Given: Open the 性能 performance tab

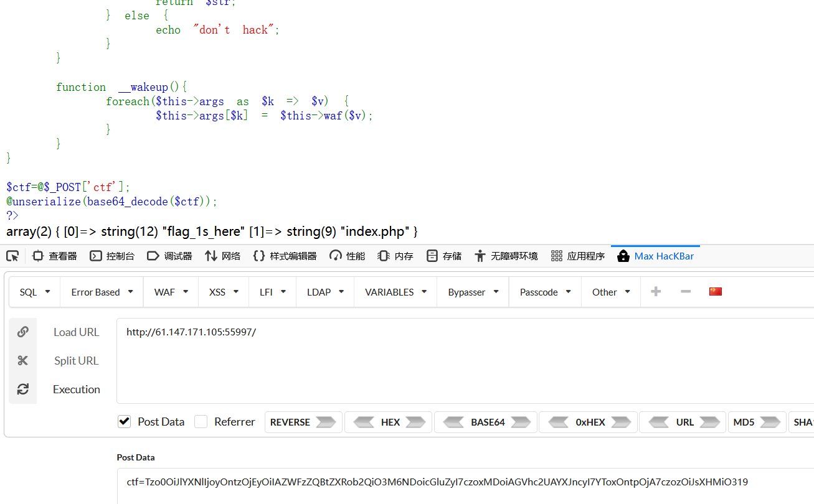Looking at the screenshot, I should pos(348,256).
